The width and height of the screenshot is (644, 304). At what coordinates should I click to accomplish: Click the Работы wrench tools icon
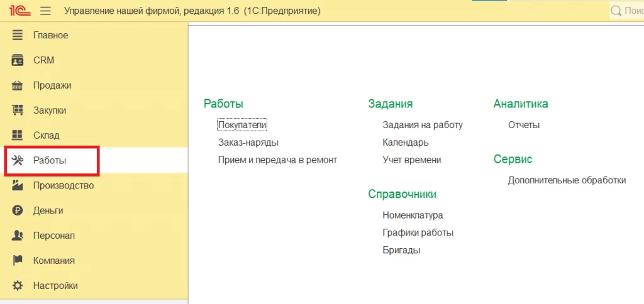tap(18, 160)
